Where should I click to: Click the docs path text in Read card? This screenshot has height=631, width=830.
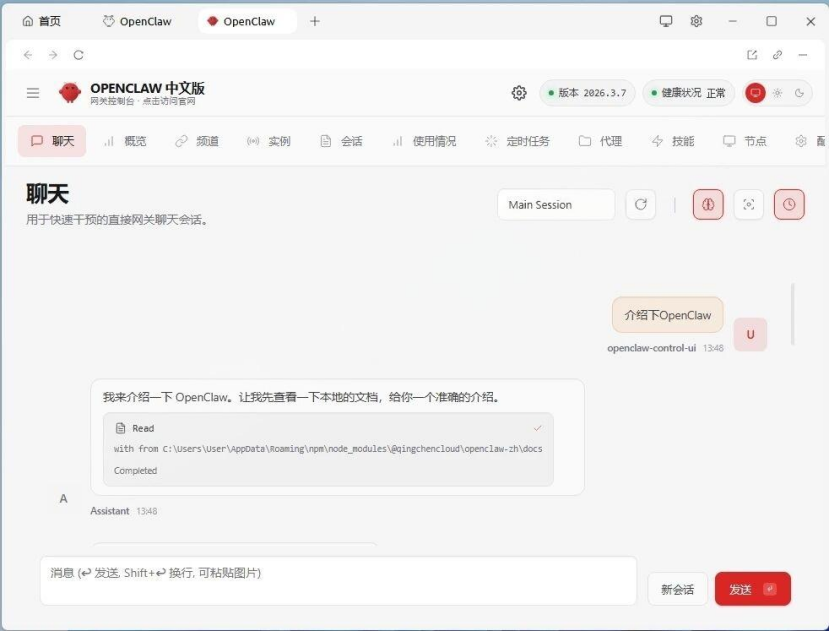tap(328, 448)
